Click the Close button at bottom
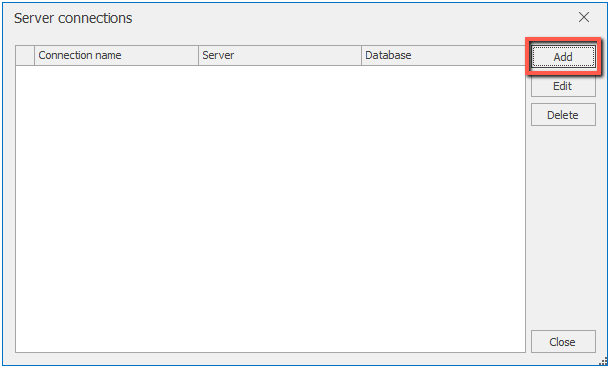Image resolution: width=611 pixels, height=368 pixels. point(563,341)
